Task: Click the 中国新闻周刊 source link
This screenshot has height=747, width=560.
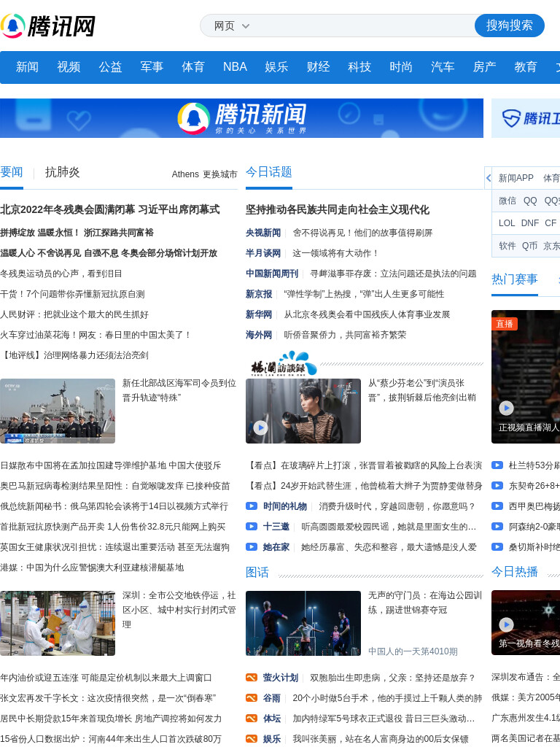Action: pos(272,274)
